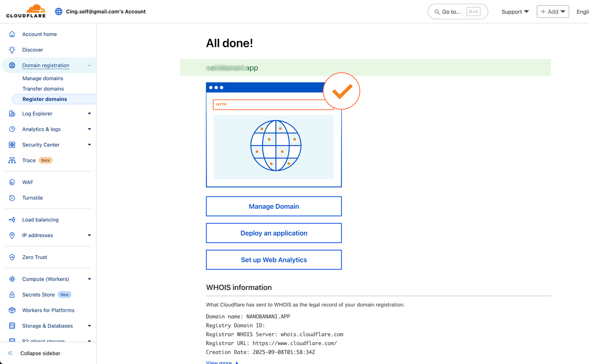Expand the Log Explorer menu
The image size is (589, 364).
[x=89, y=114]
